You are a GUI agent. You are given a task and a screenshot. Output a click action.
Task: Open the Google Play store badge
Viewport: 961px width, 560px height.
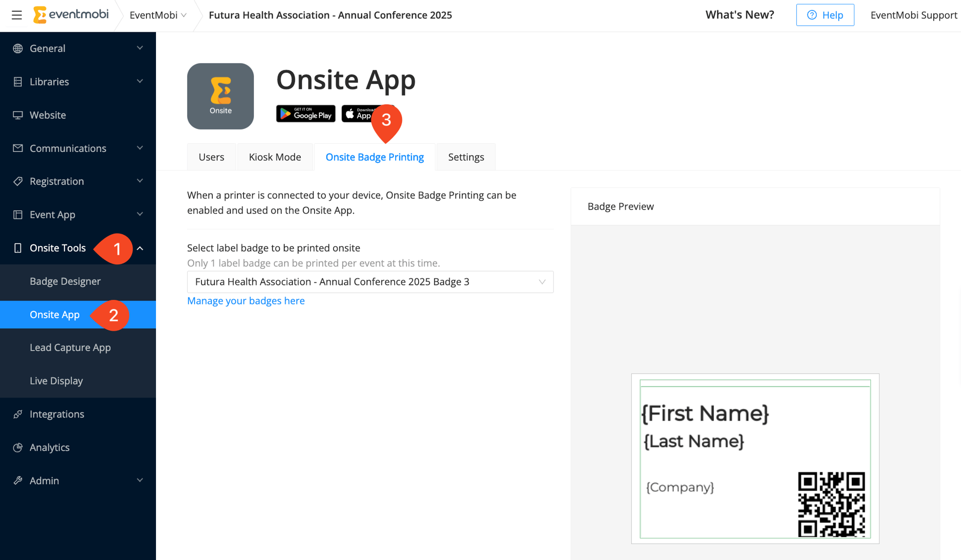pos(306,114)
